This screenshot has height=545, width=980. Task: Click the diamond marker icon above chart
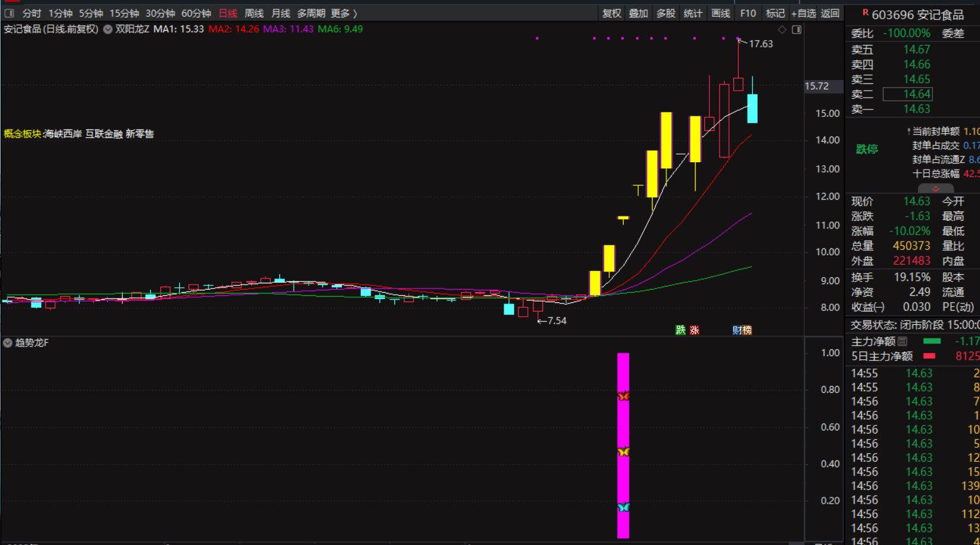coord(782,29)
